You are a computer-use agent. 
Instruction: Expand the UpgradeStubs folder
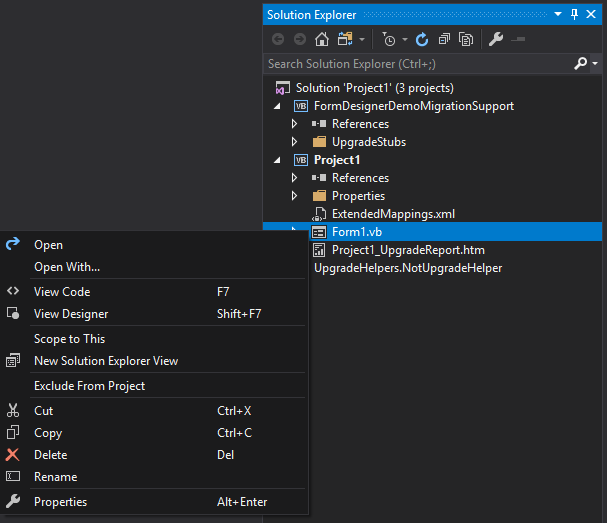point(294,142)
